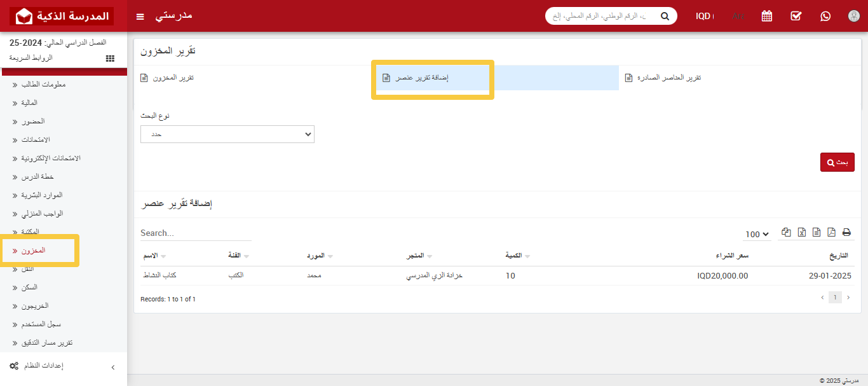Click the user profile avatar icon
Image resolution: width=868 pixels, height=386 pixels.
coord(853,16)
